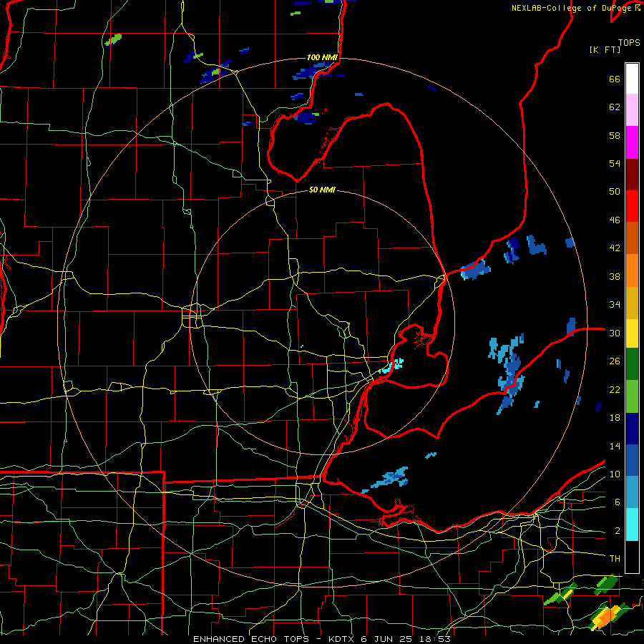Click the "KDTX" station ID in caption

point(342,639)
